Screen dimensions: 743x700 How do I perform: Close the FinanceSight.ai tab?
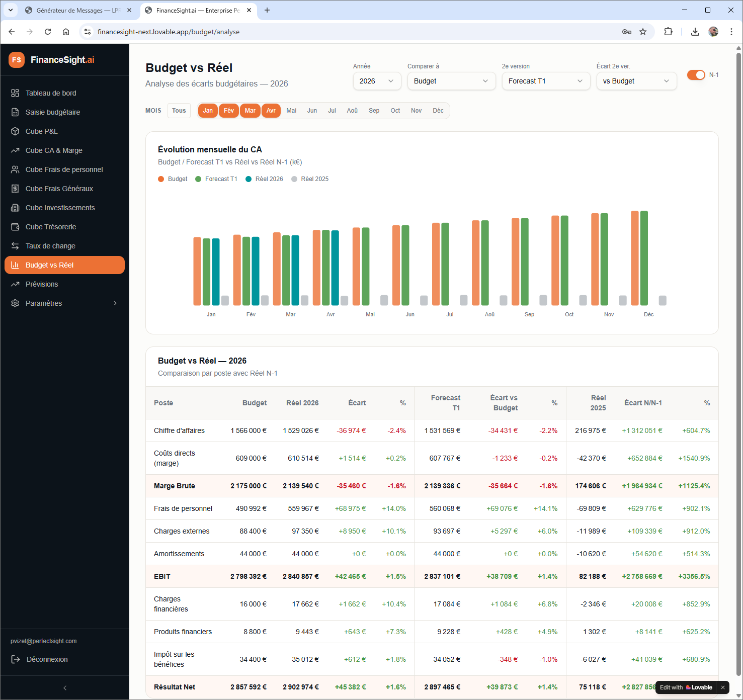click(249, 10)
